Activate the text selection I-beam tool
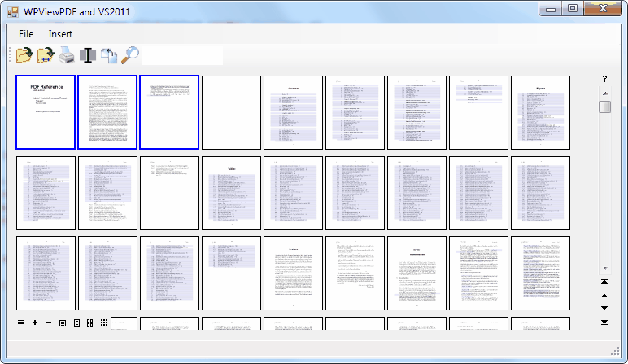 88,54
